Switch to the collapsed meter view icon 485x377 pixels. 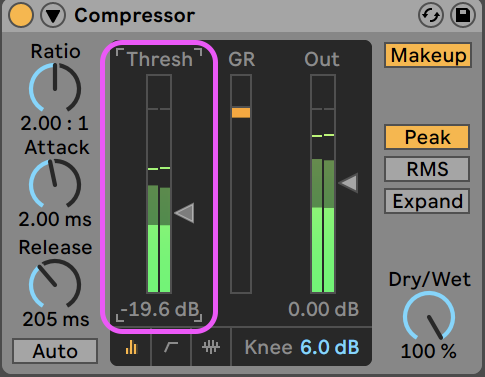(x=131, y=347)
